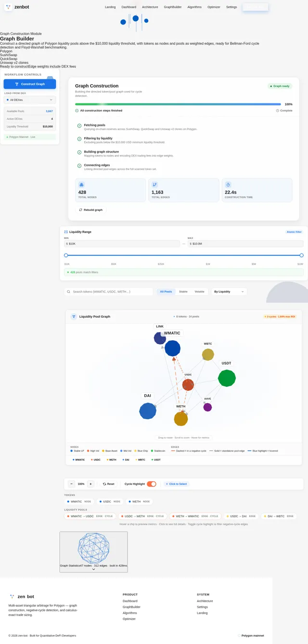This screenshot has height=644, width=308.
Task: Select the WETH → WMATIC edge chip
Action: [x=195, y=516]
